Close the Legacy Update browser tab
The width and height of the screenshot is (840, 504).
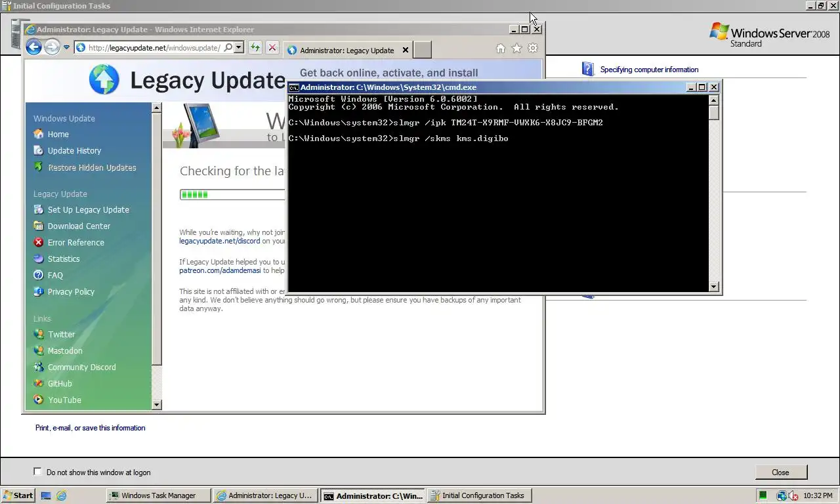[406, 50]
